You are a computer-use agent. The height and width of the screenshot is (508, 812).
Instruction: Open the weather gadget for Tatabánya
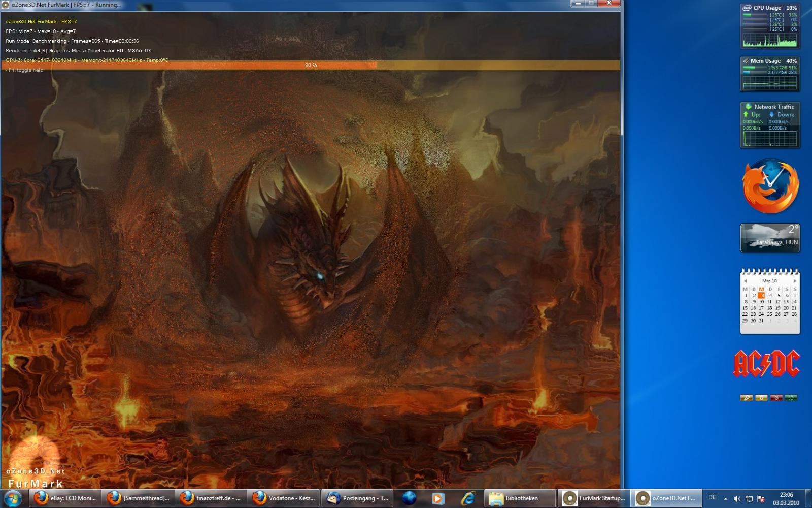[x=770, y=238]
